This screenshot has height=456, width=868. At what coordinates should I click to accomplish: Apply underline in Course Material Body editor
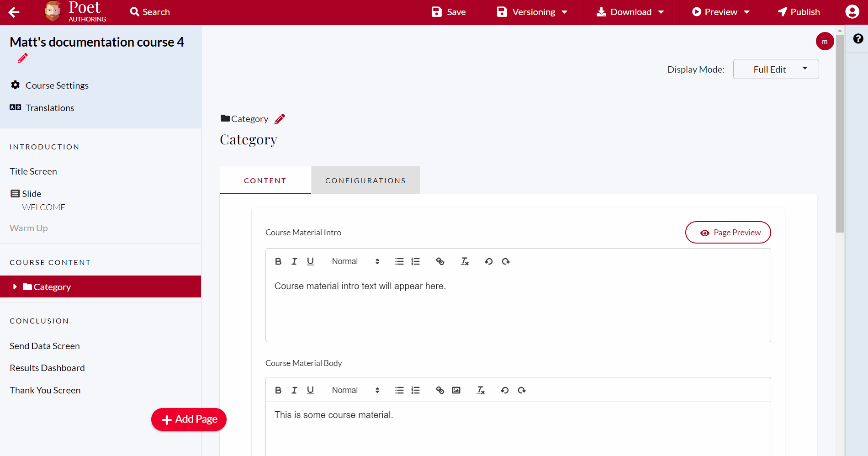310,390
